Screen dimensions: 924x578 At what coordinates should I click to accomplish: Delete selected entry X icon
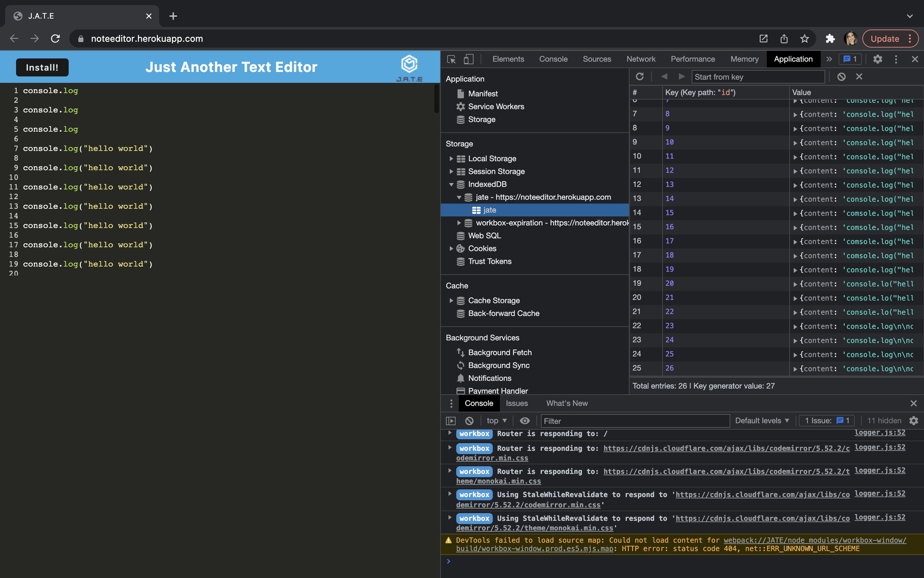859,77
